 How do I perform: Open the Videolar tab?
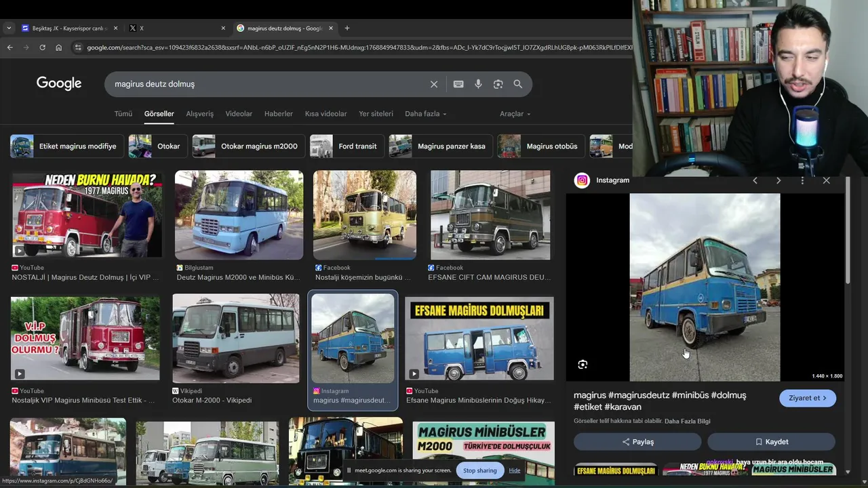[239, 114]
